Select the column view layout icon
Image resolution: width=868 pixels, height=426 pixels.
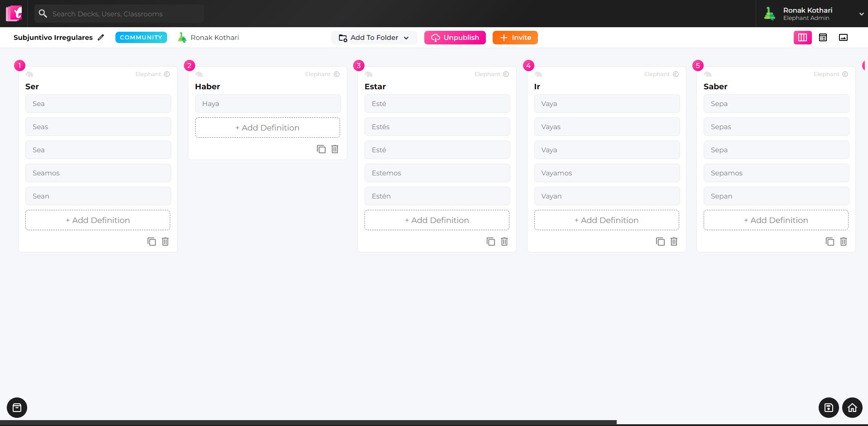click(802, 37)
